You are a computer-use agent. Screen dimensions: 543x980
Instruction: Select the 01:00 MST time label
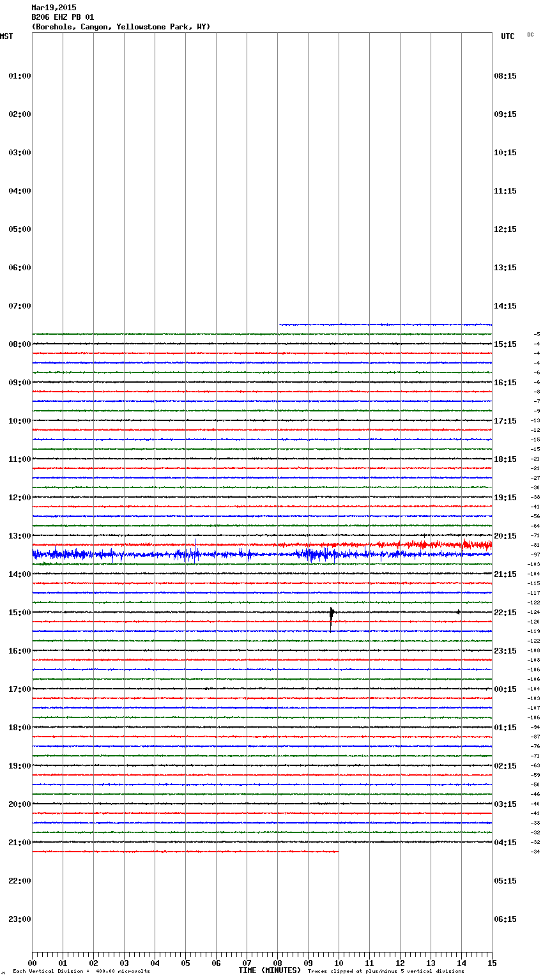coord(20,76)
